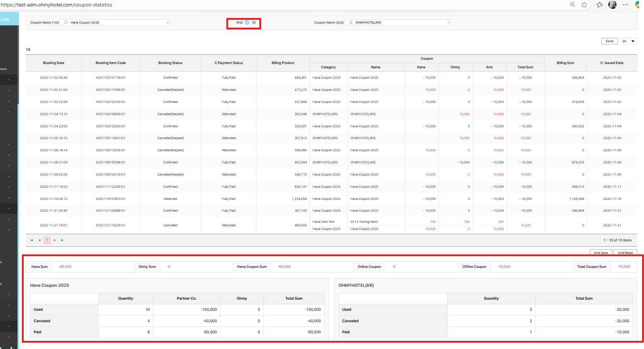Sort by the Billing Product column header
The height and width of the screenshot is (349, 644).
pos(283,63)
